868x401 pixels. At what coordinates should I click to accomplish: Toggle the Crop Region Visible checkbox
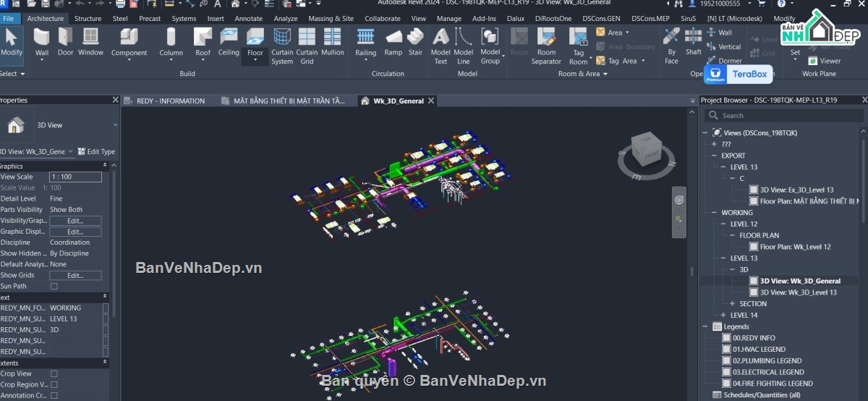(54, 385)
